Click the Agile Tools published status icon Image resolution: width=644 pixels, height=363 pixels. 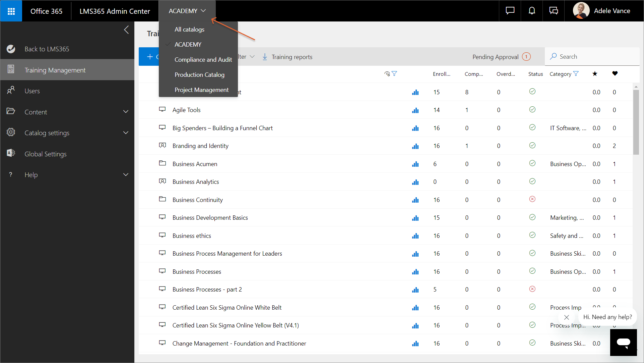532,109
